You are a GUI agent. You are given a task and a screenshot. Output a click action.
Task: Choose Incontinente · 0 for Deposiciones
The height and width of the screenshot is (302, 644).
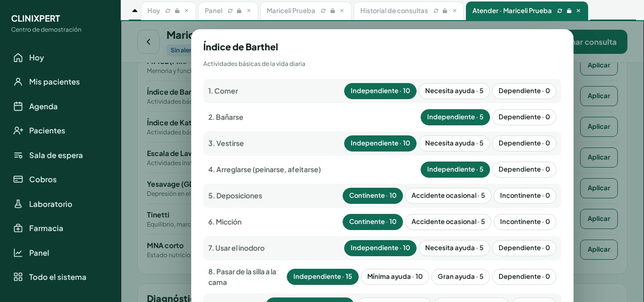click(x=525, y=196)
